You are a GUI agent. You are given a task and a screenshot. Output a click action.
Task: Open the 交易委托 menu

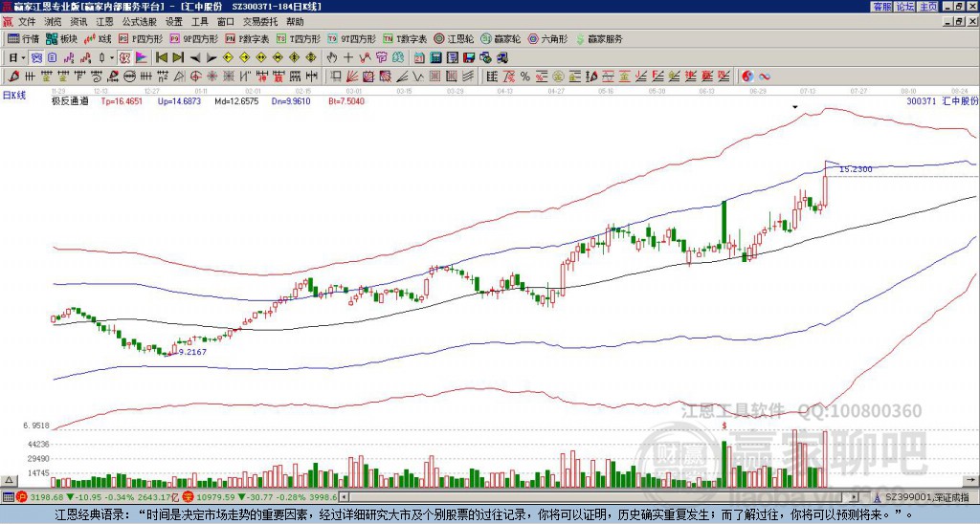pyautogui.click(x=260, y=22)
